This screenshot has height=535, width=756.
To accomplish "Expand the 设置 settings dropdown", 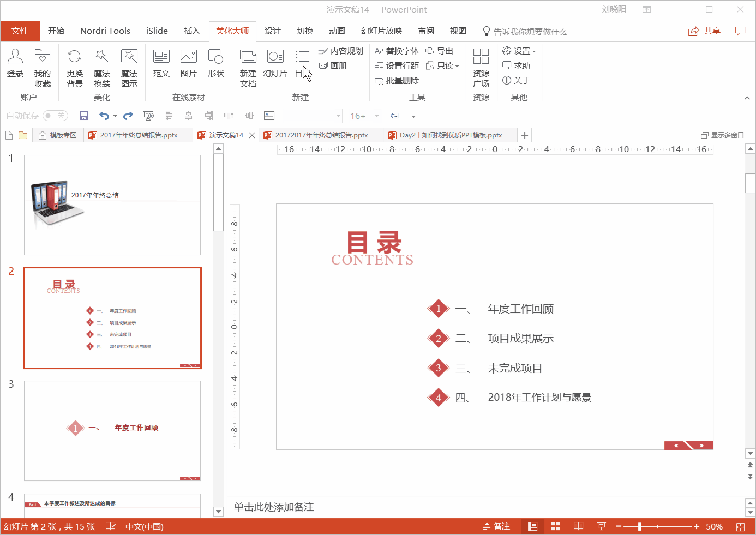I will [x=519, y=51].
